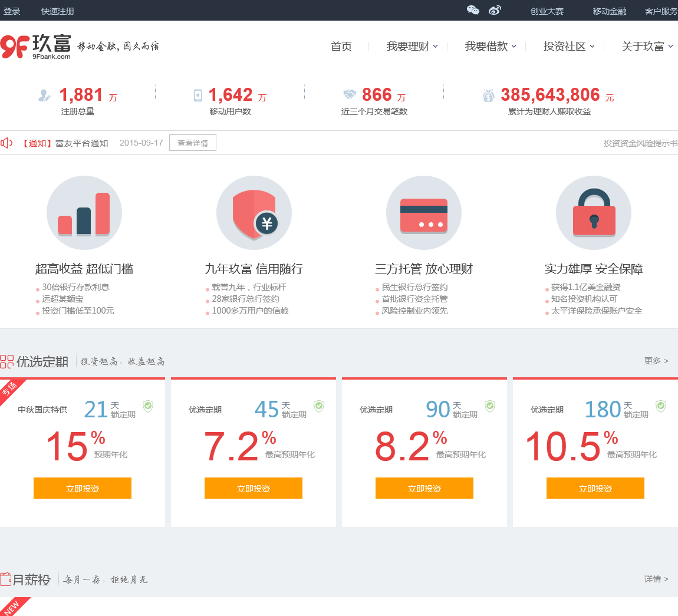Screen dimensions: 678x616
Task: Click the WeChat icon in top bar
Action: coord(473,10)
